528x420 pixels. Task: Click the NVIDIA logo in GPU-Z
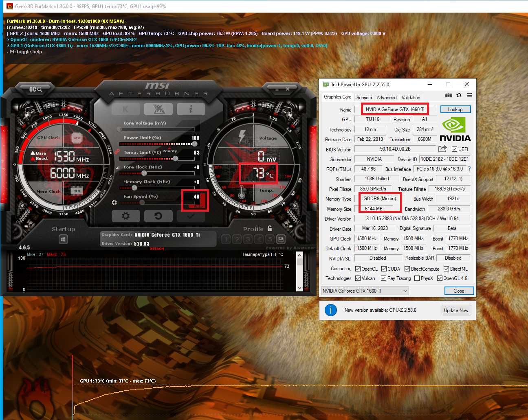455,129
